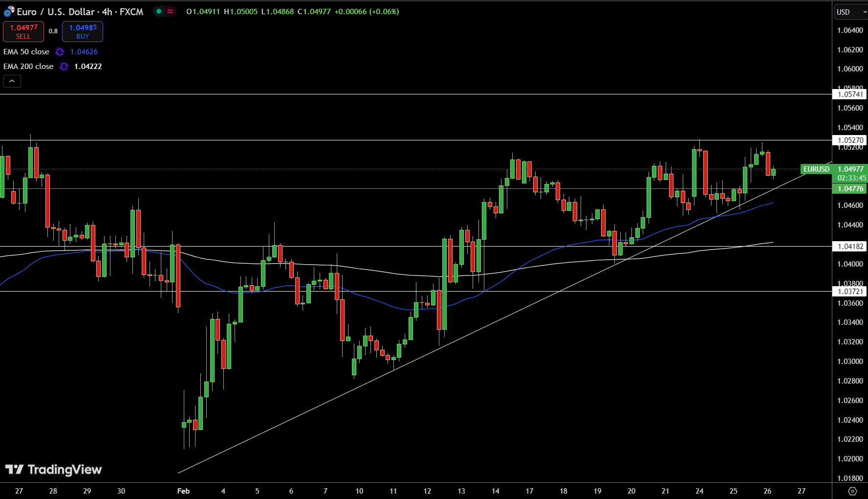868x499 pixels.
Task: Click the 20 date on time axis
Action: coord(631,491)
